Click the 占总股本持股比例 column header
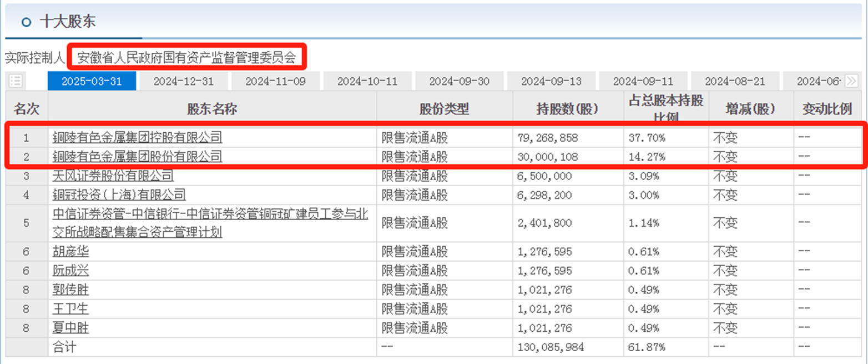Viewport: 868px width, 364px height. click(666, 108)
